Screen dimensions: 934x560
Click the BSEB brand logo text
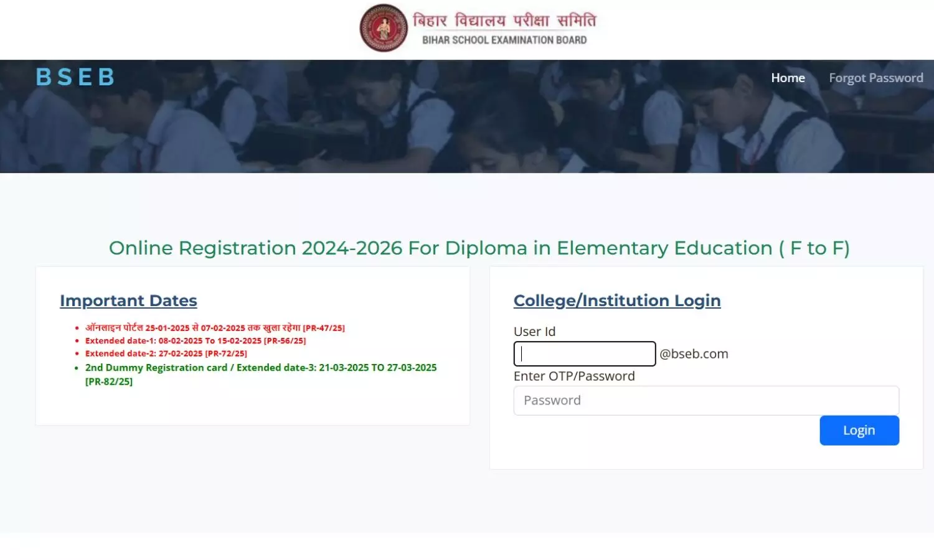pos(75,77)
